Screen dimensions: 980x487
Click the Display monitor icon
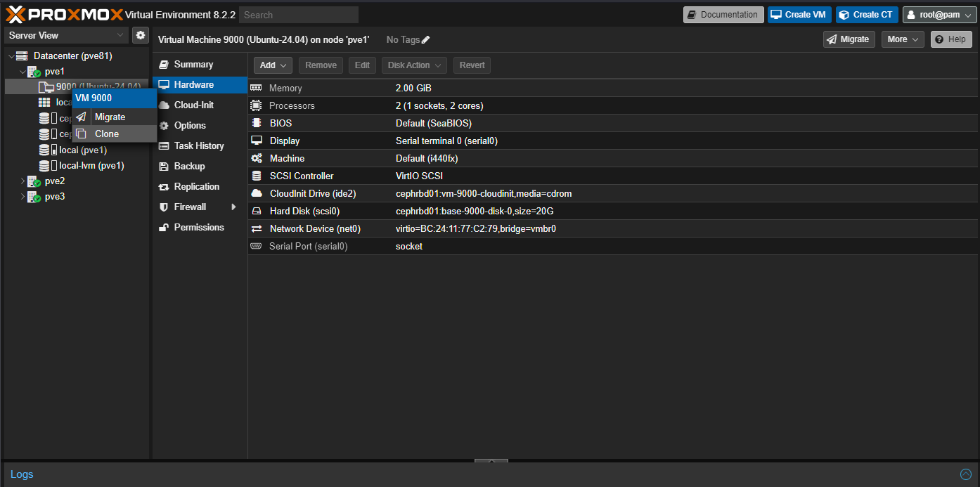pos(256,141)
